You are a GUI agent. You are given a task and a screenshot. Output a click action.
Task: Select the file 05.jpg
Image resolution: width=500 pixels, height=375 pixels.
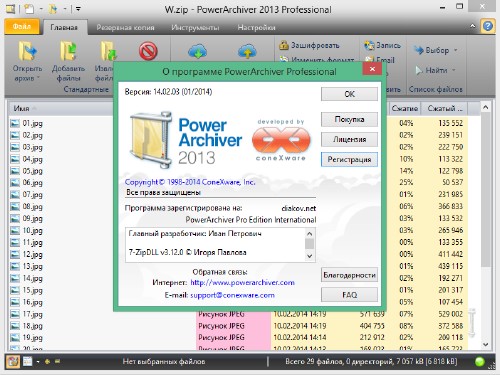[33, 171]
